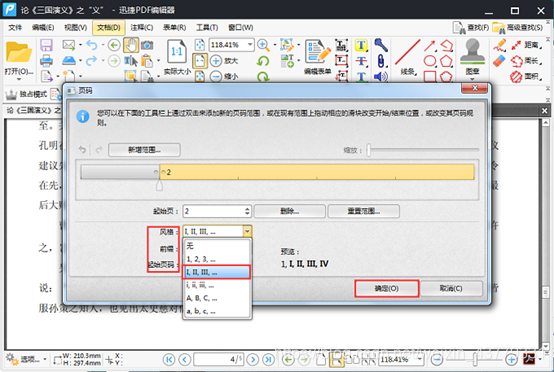Viewport: 554px width, 372px height.
Task: Open the 编辑(E) menu
Action: point(43,28)
